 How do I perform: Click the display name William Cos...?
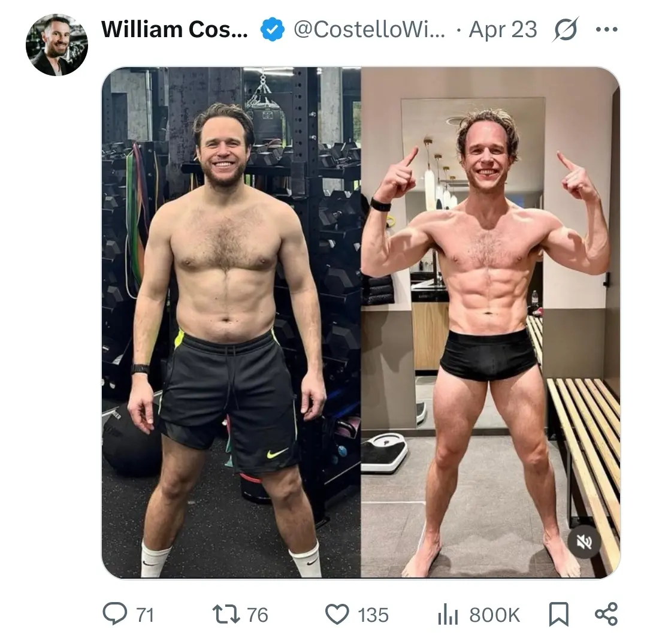[x=174, y=29]
